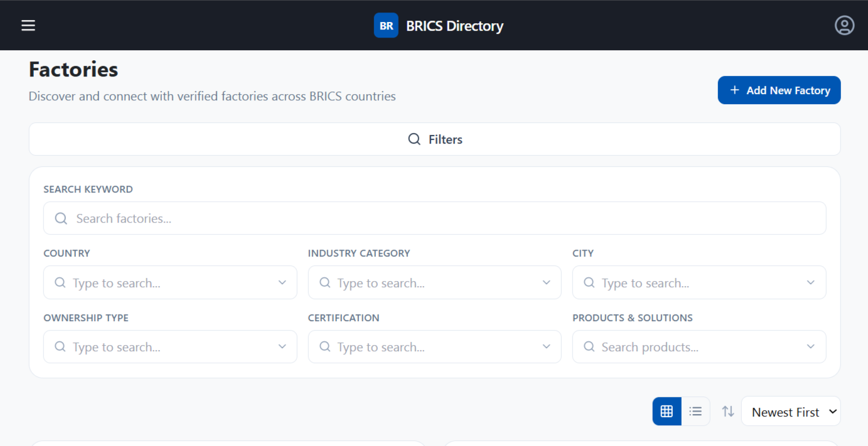Open the hamburger navigation menu
868x446 pixels.
pyautogui.click(x=28, y=25)
